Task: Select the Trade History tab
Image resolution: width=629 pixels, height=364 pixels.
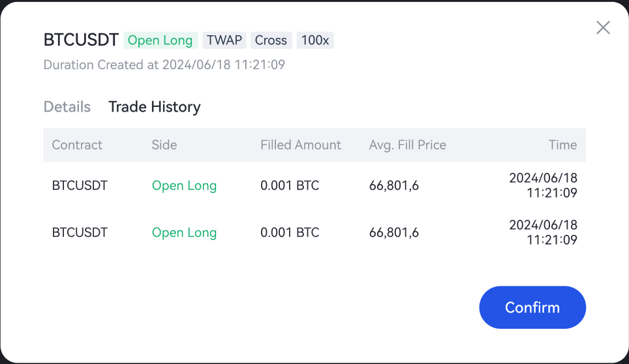Action: pyautogui.click(x=155, y=107)
